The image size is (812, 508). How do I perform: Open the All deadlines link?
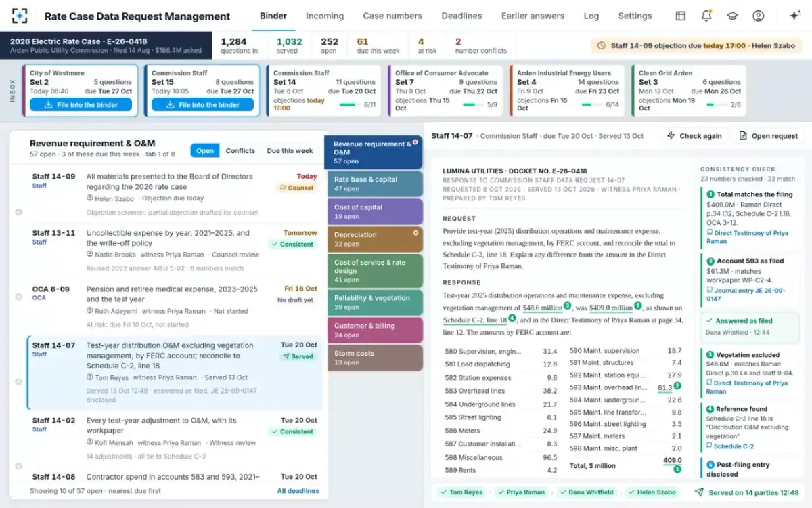(298, 491)
